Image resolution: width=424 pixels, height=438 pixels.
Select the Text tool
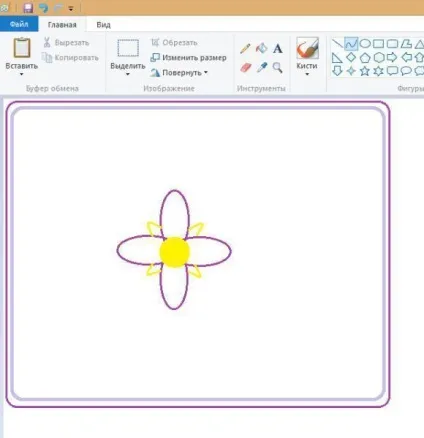[x=278, y=49]
